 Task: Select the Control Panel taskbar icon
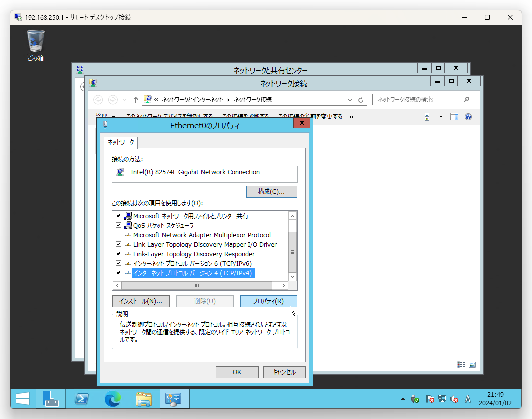tap(173, 399)
